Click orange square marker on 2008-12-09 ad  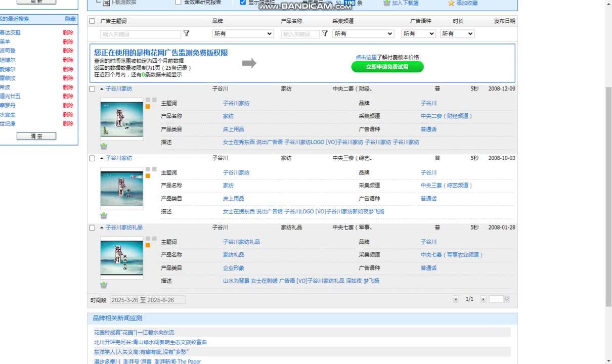tap(148, 107)
